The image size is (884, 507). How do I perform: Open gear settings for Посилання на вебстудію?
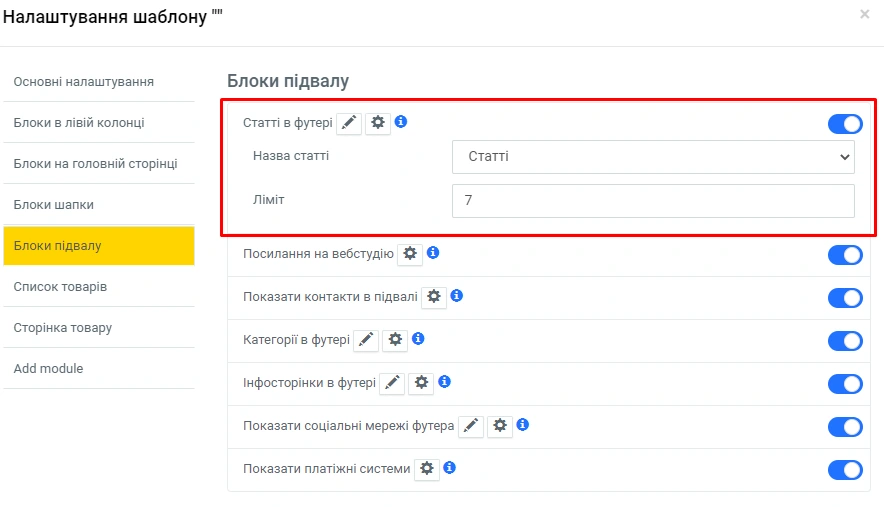(x=409, y=254)
